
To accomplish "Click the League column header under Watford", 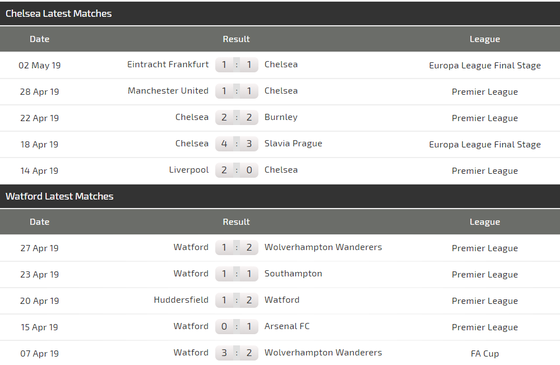I will click(x=485, y=222).
